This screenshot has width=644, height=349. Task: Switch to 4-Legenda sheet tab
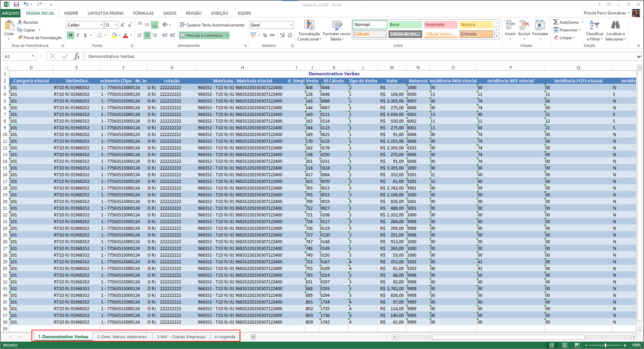click(225, 337)
